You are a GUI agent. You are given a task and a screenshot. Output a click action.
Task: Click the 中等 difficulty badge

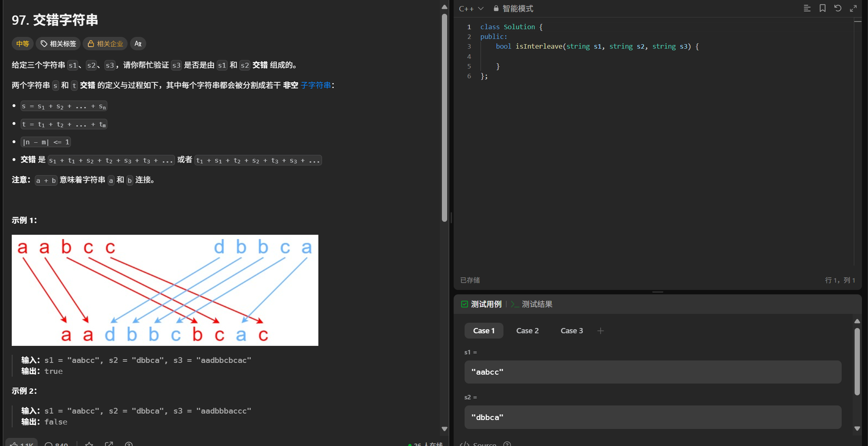pos(23,44)
